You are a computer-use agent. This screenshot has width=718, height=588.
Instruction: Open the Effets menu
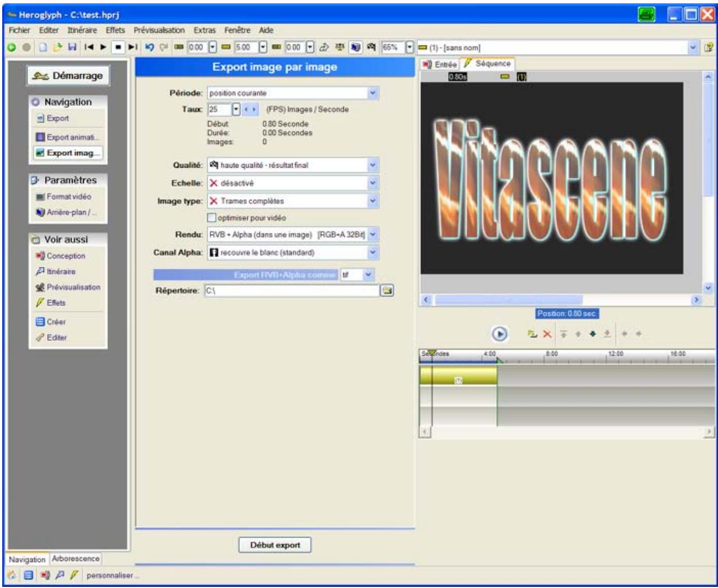click(x=115, y=30)
